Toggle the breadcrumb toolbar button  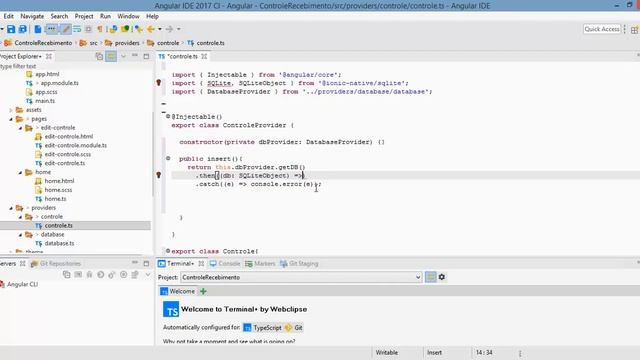51,29
